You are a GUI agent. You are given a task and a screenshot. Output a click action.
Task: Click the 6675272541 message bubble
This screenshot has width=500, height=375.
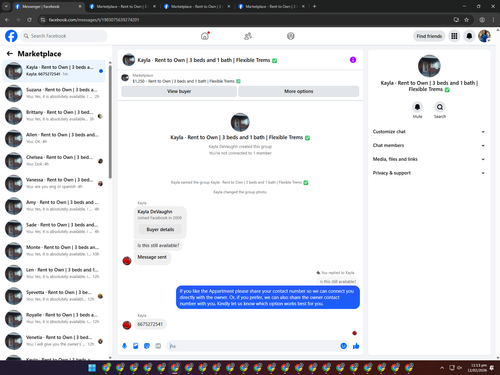pyautogui.click(x=150, y=324)
